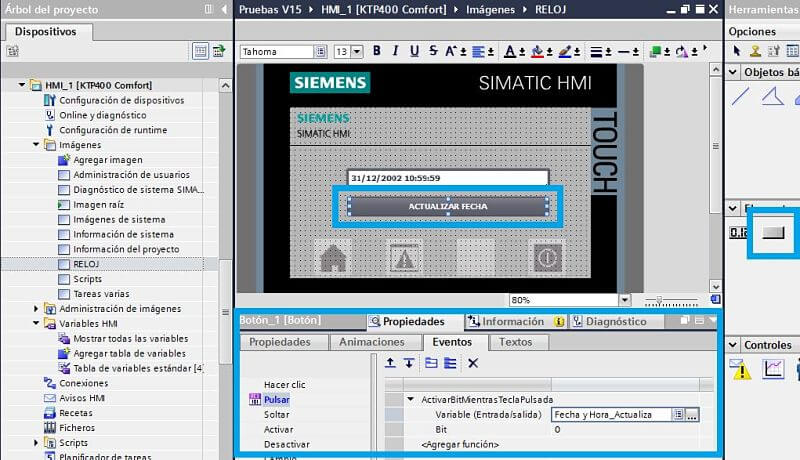Click the power icon on HMI screen

point(547,258)
